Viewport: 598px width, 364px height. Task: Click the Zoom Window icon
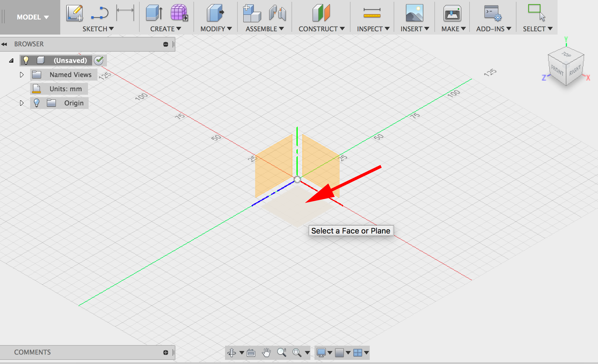pos(297,352)
